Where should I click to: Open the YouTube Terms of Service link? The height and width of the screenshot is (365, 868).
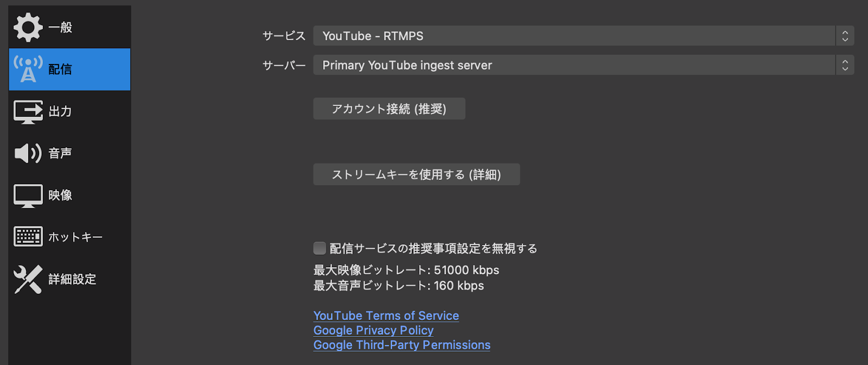[x=386, y=316]
